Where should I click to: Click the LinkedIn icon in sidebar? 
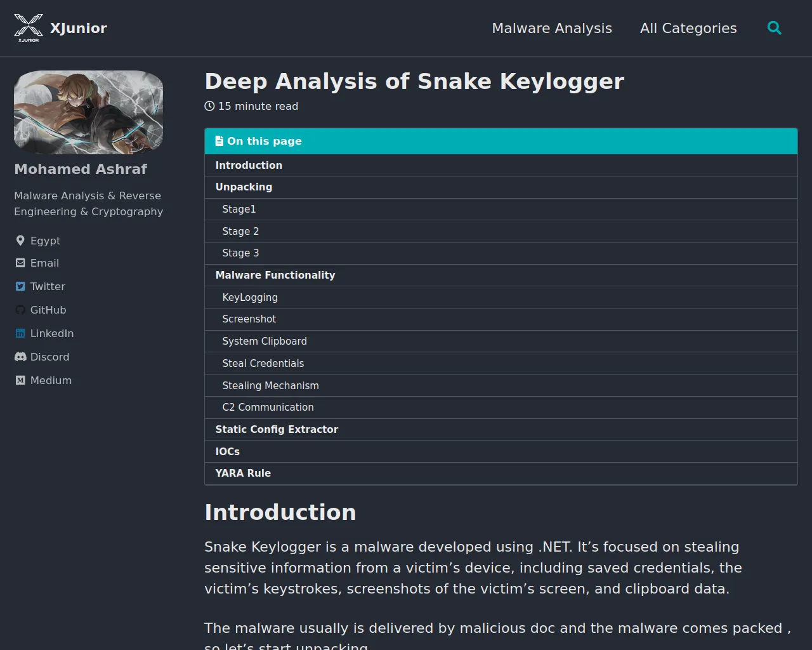tap(20, 334)
